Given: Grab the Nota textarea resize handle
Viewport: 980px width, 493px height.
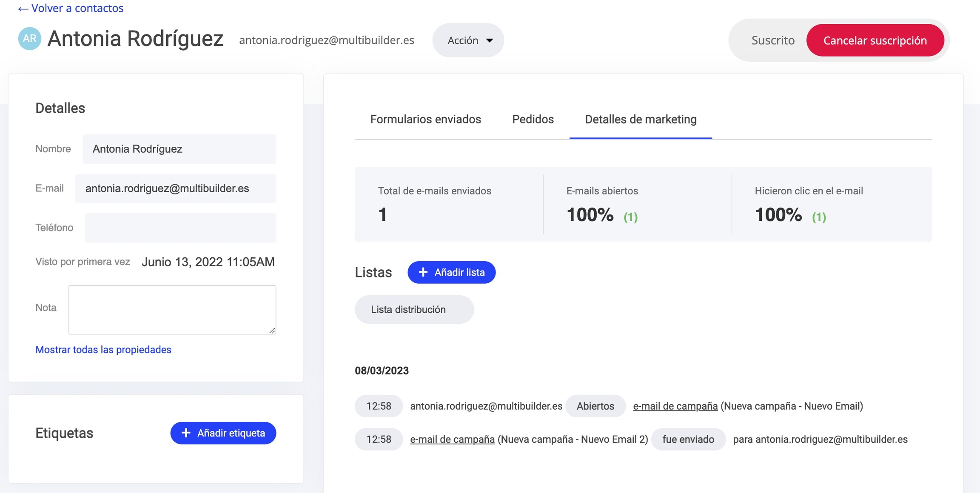Looking at the screenshot, I should [272, 331].
